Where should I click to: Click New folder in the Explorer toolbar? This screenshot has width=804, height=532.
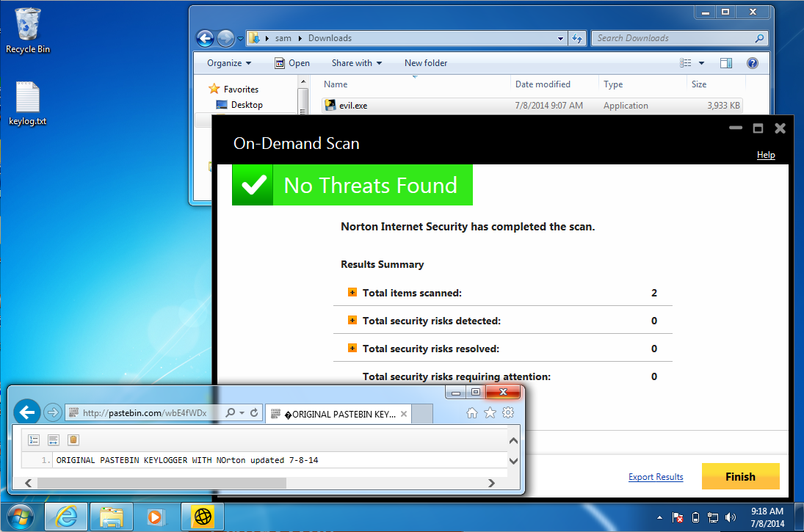(x=426, y=63)
